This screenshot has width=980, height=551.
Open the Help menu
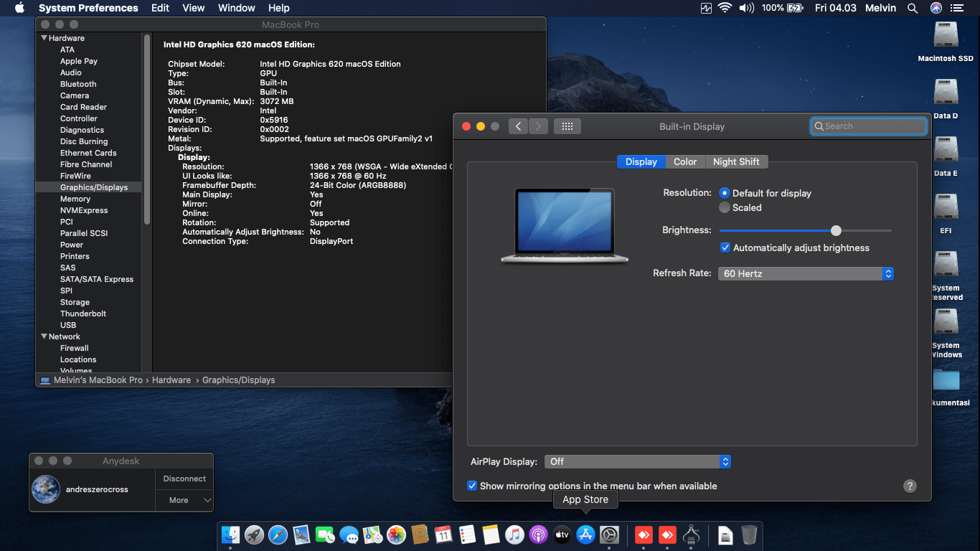(x=279, y=8)
